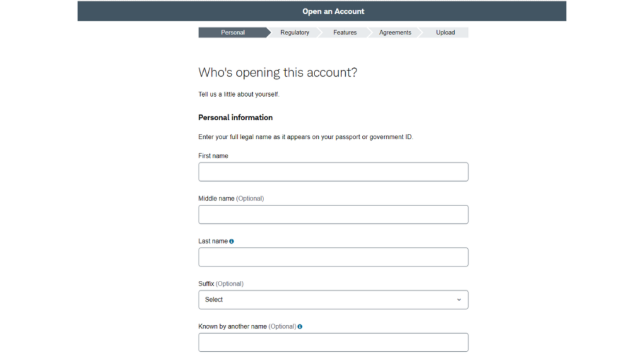644x362 pixels.
Task: Click the Open an Account header title
Action: tap(333, 11)
